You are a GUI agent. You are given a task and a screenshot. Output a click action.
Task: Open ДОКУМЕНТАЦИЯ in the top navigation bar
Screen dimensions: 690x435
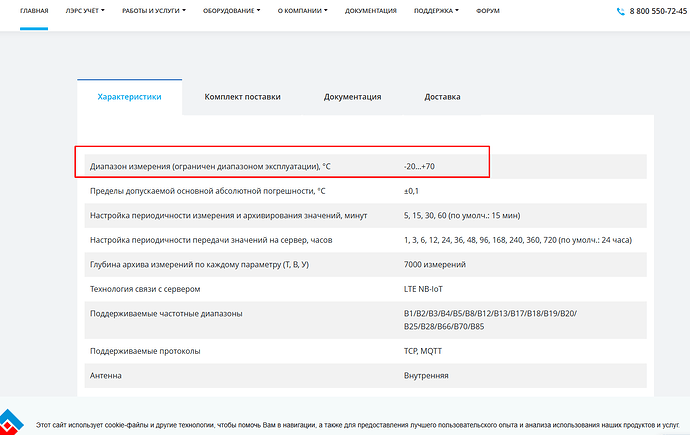click(x=372, y=11)
